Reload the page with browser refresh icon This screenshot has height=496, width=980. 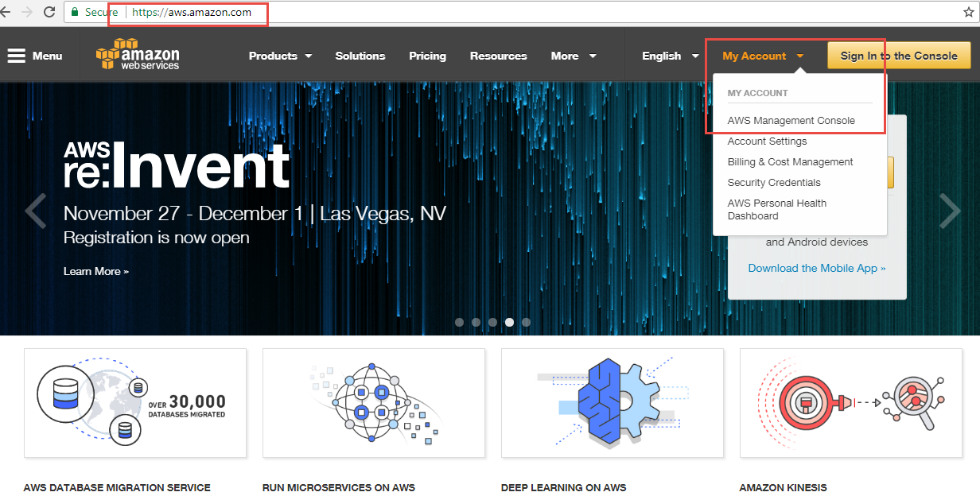[49, 12]
